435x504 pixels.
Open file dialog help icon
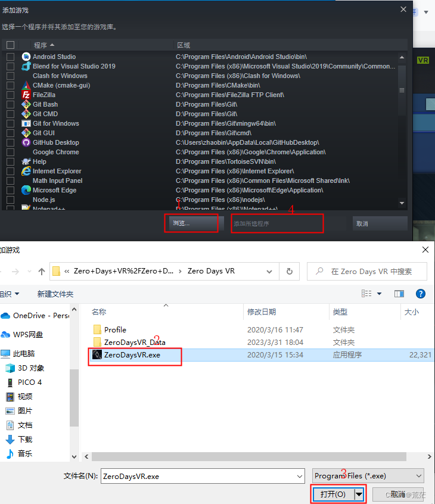(x=421, y=294)
